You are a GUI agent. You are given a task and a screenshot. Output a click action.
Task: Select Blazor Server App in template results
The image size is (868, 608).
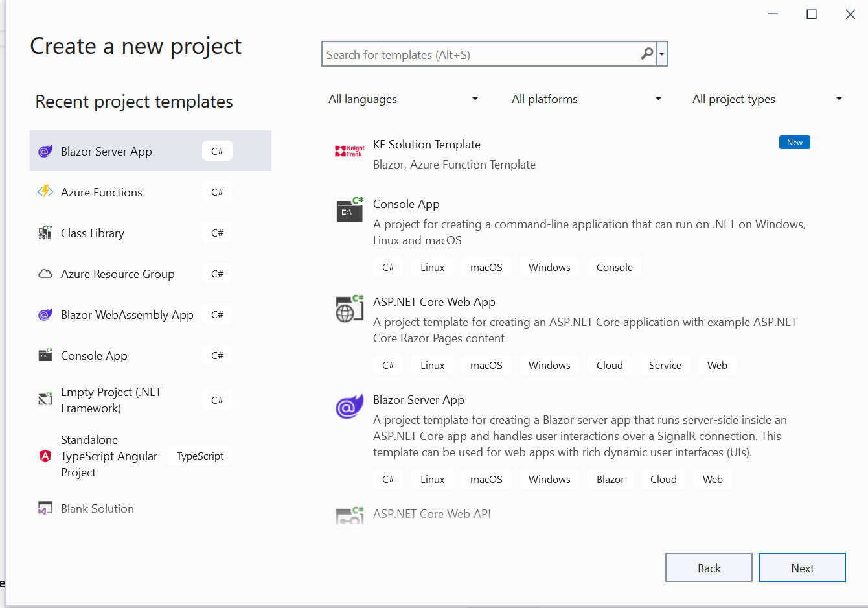coord(418,400)
